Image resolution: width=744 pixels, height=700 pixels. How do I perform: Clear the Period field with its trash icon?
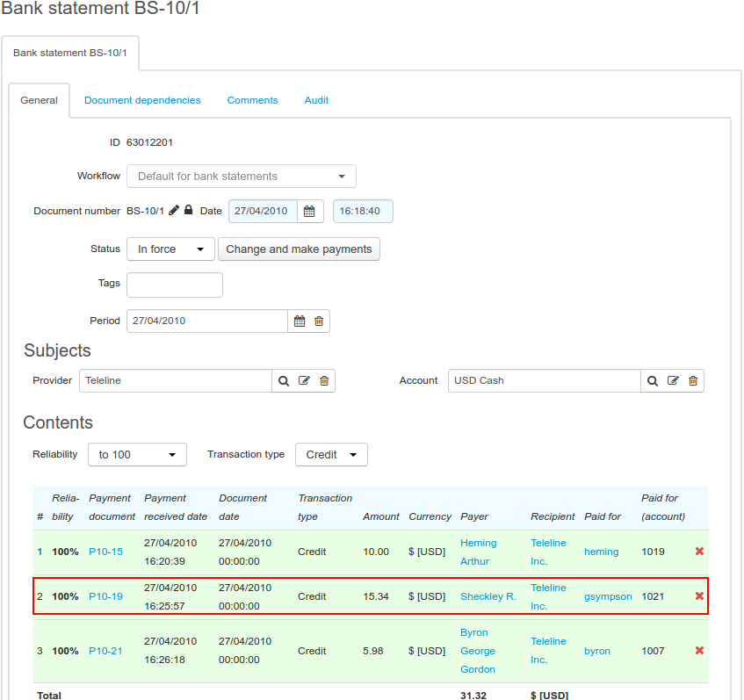pyautogui.click(x=319, y=321)
